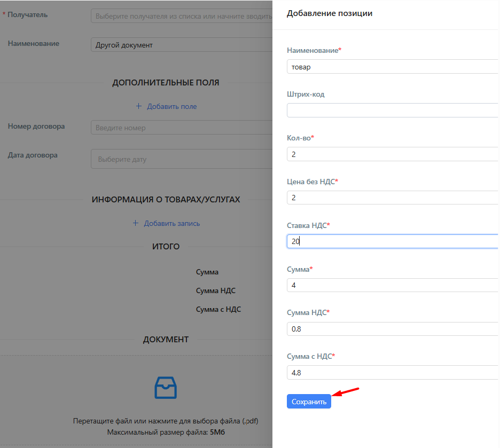Click the plus icon beside Добавить запись
This screenshot has height=448, width=500.
click(x=136, y=223)
